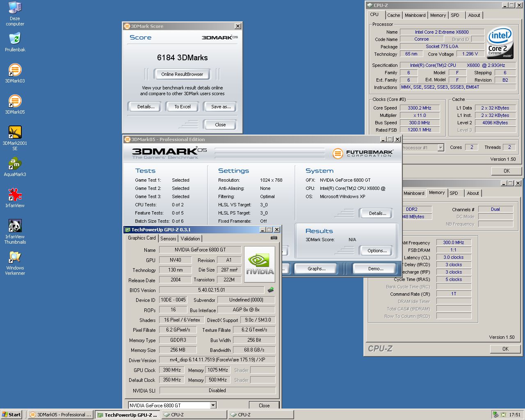This screenshot has width=525, height=420.
Task: Select the IrfanView desktop icon
Action: (15, 198)
